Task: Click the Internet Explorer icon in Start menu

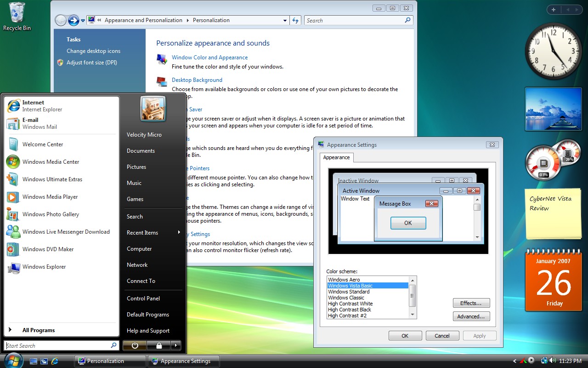Action: point(13,106)
